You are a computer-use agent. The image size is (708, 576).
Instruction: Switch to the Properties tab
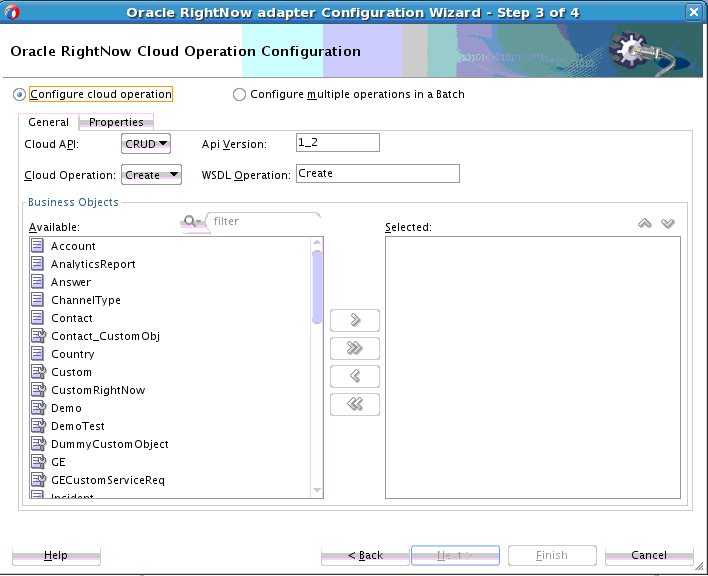pos(116,122)
